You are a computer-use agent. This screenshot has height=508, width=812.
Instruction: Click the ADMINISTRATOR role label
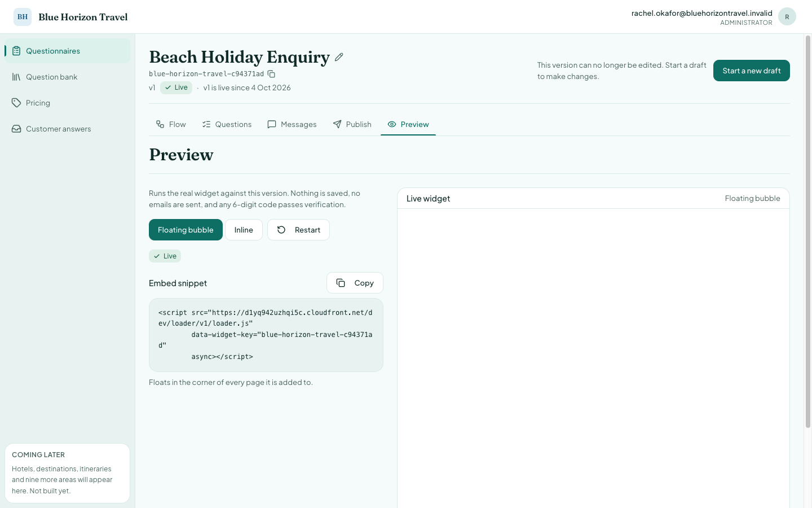click(746, 23)
